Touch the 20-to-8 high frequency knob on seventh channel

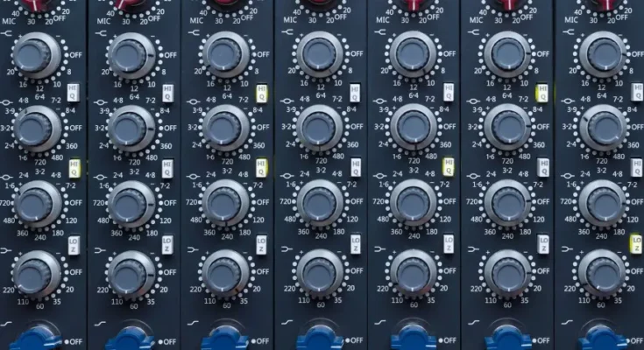(603, 54)
